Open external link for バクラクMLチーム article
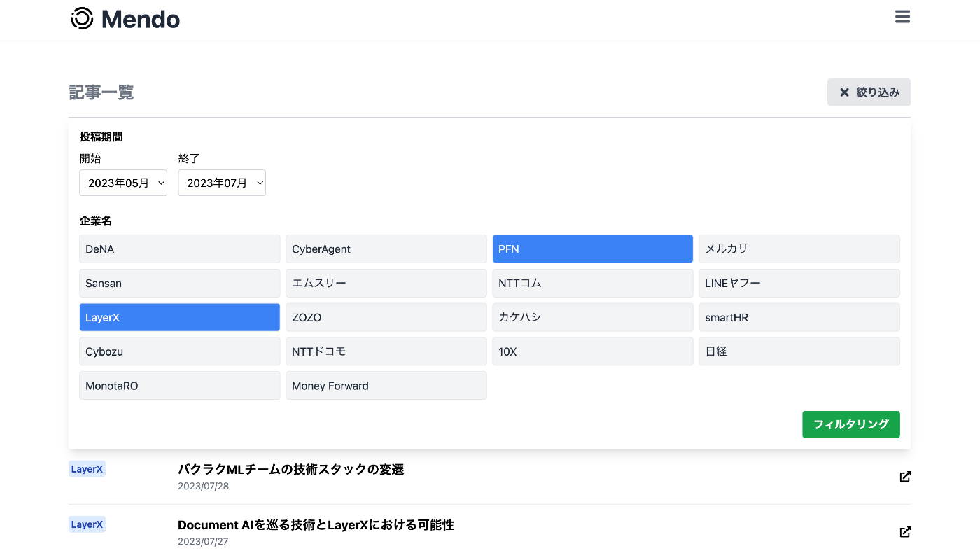The width and height of the screenshot is (980, 551). tap(904, 477)
